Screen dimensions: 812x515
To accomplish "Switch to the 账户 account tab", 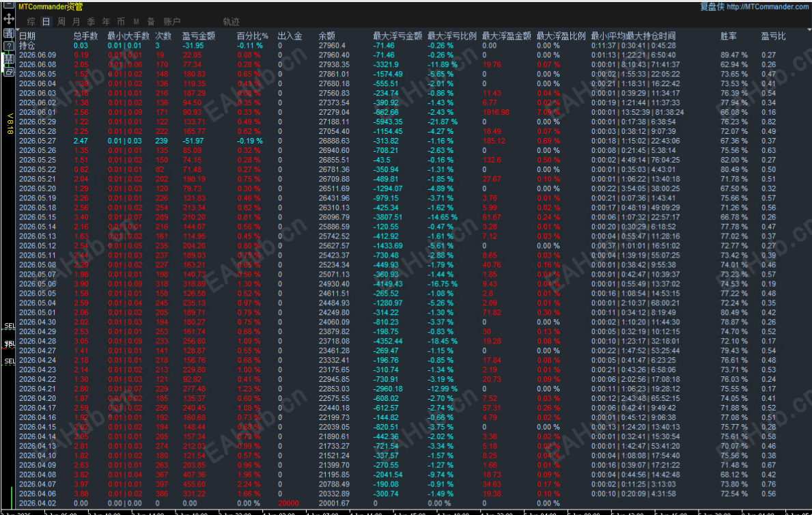I will tap(172, 21).
